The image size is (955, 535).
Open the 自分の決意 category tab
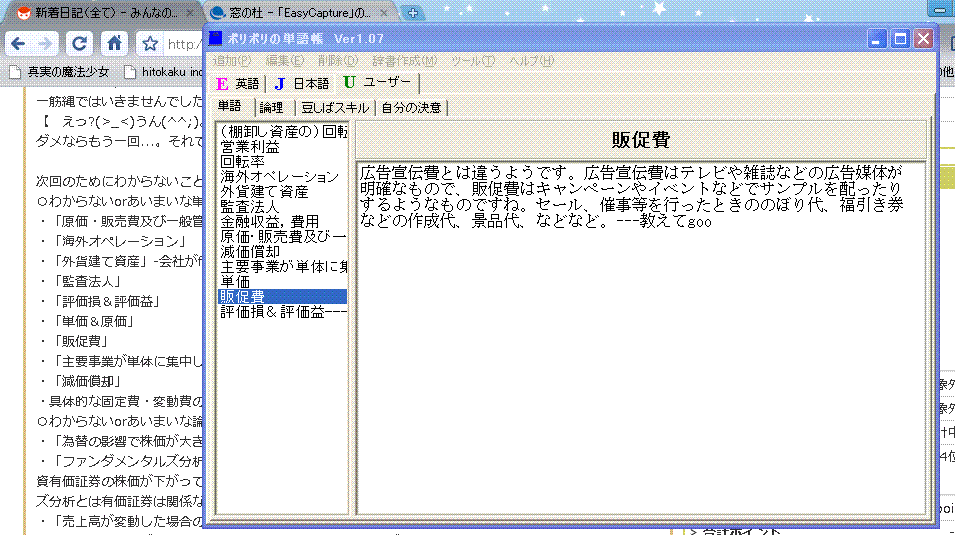pyautogui.click(x=411, y=107)
